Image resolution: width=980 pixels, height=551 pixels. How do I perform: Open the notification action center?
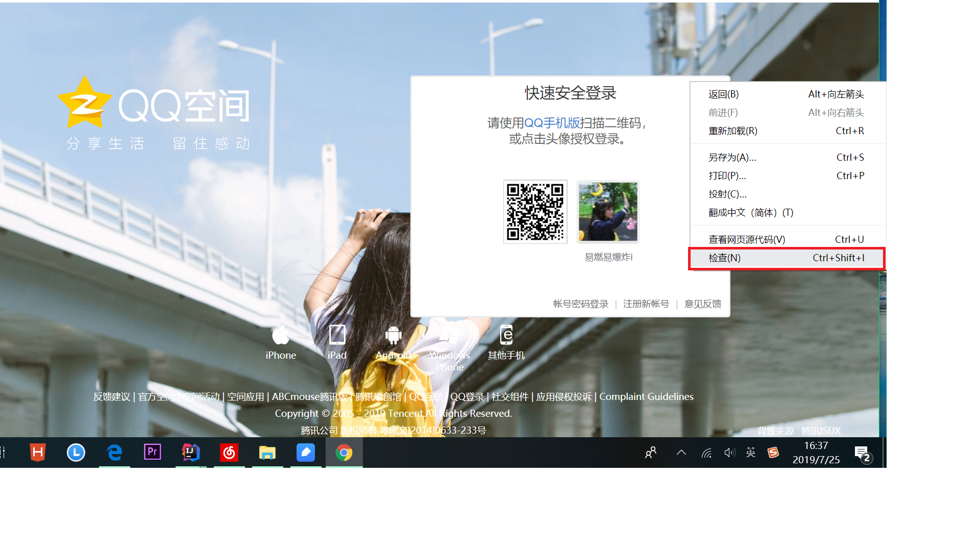pos(862,454)
